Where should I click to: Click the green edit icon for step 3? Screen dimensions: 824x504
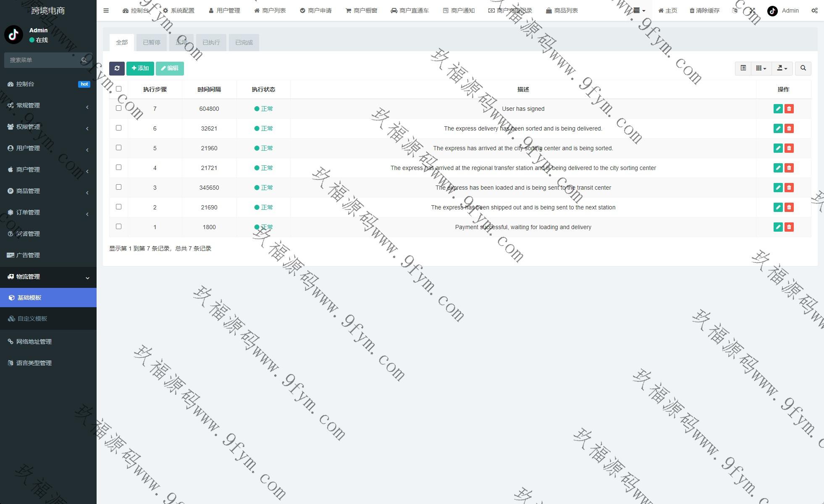pos(778,188)
